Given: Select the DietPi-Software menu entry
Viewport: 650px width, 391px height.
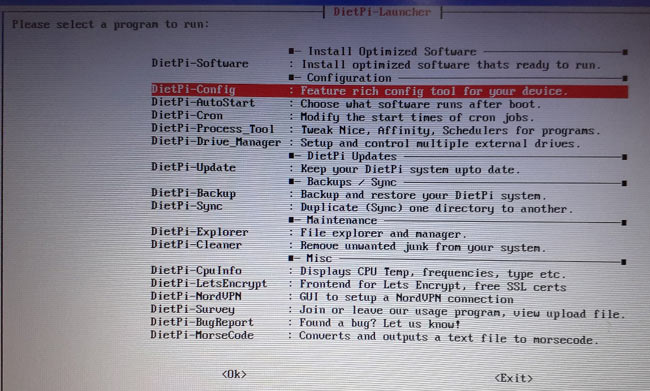Looking at the screenshot, I should (200, 63).
